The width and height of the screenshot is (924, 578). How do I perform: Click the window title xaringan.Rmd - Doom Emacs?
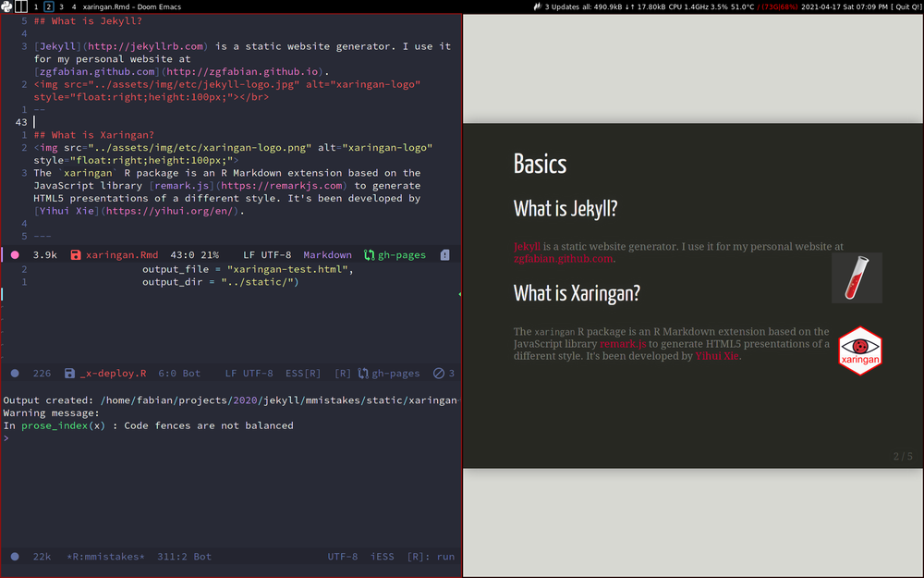[x=132, y=6]
